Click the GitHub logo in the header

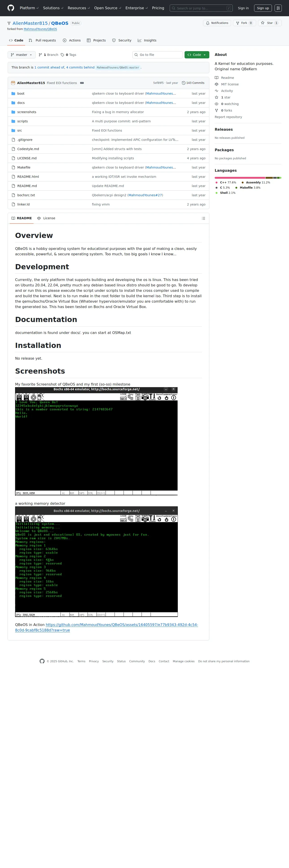click(11, 8)
